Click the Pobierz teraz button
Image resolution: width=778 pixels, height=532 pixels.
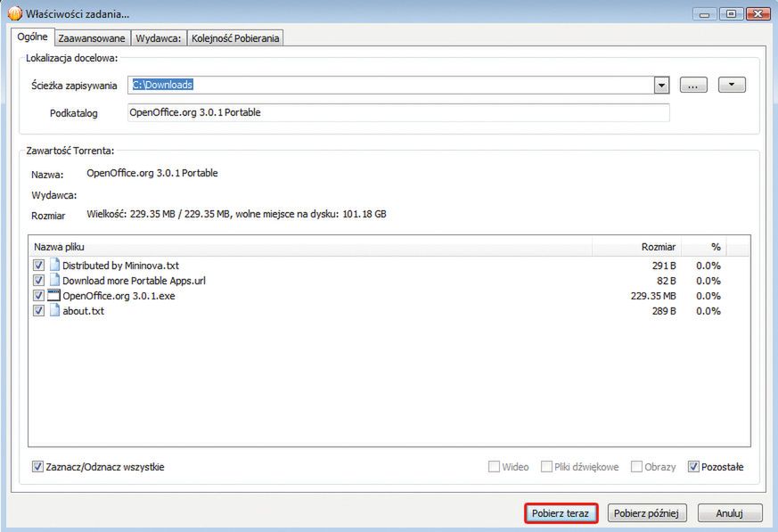point(561,513)
